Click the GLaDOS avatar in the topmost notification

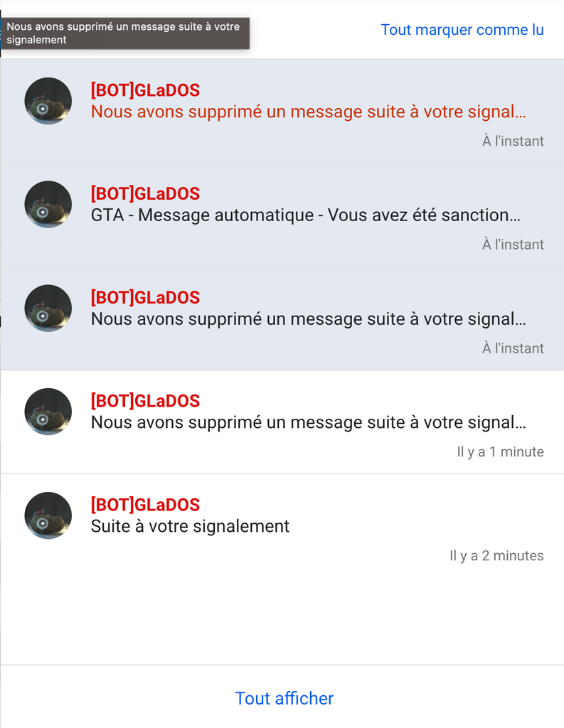click(48, 101)
